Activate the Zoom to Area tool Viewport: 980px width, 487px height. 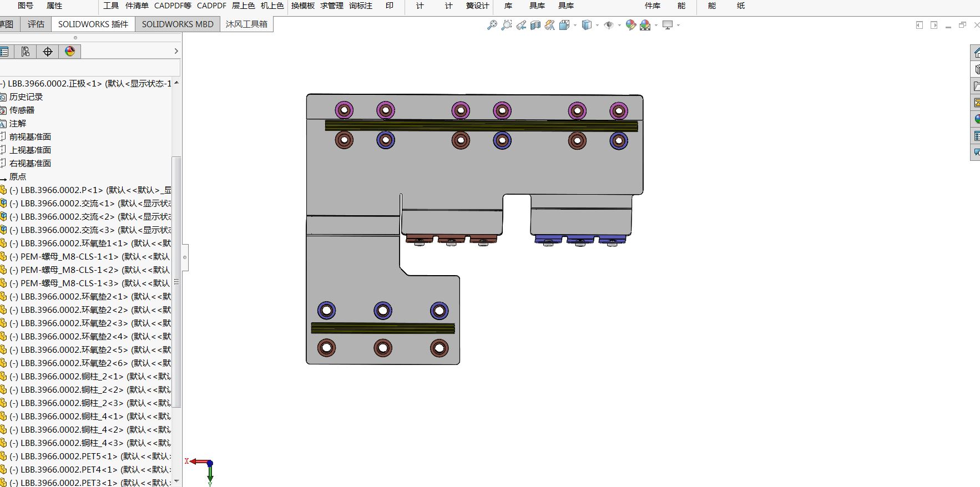click(506, 25)
